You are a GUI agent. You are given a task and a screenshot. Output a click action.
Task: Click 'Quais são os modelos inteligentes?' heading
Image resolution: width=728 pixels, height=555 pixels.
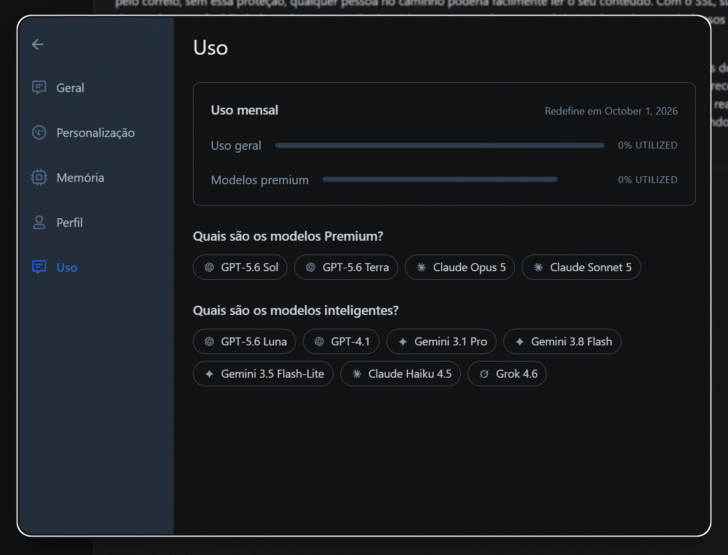295,310
